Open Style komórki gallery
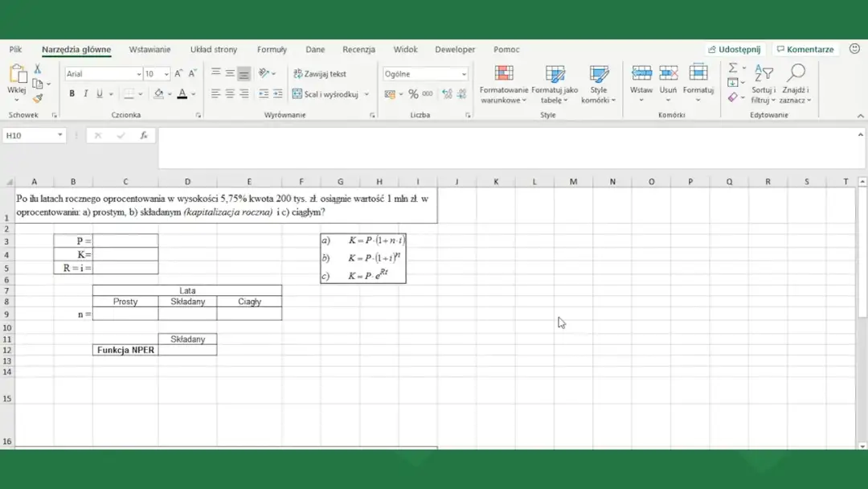The width and height of the screenshot is (868, 489). (x=599, y=84)
